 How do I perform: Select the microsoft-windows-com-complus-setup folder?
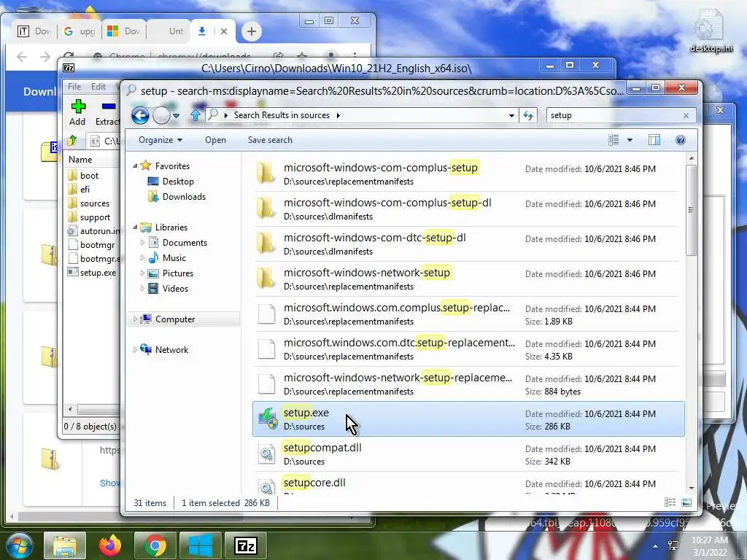tap(467, 174)
